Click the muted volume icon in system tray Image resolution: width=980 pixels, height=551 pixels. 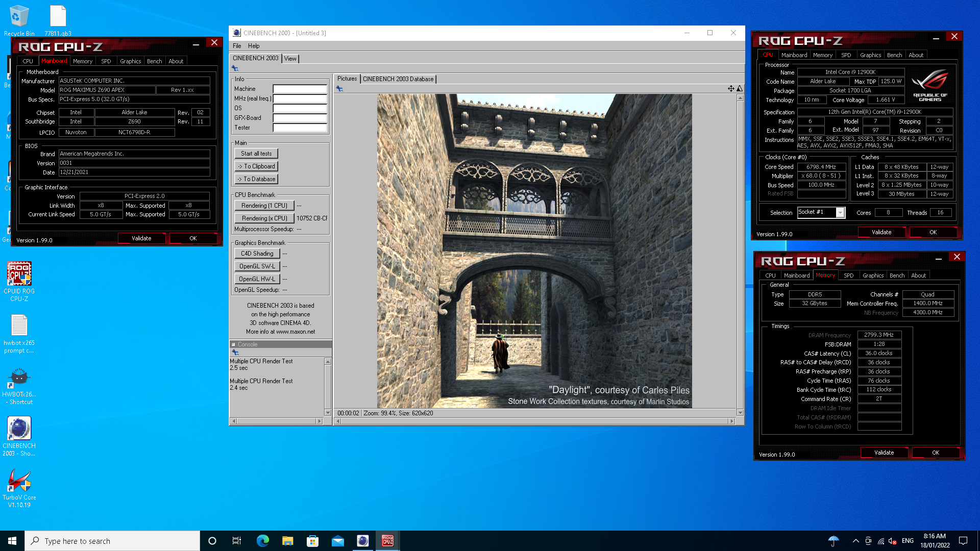[893, 541]
